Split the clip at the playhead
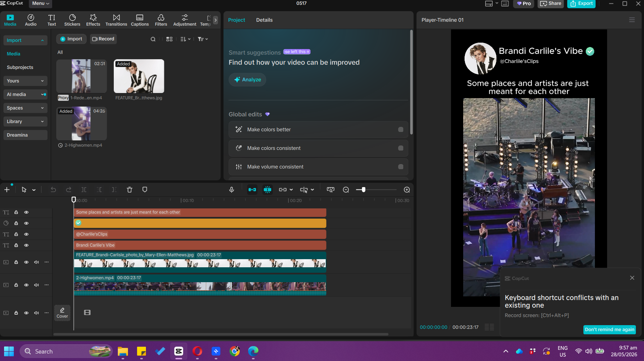644x361 pixels. 84,189
